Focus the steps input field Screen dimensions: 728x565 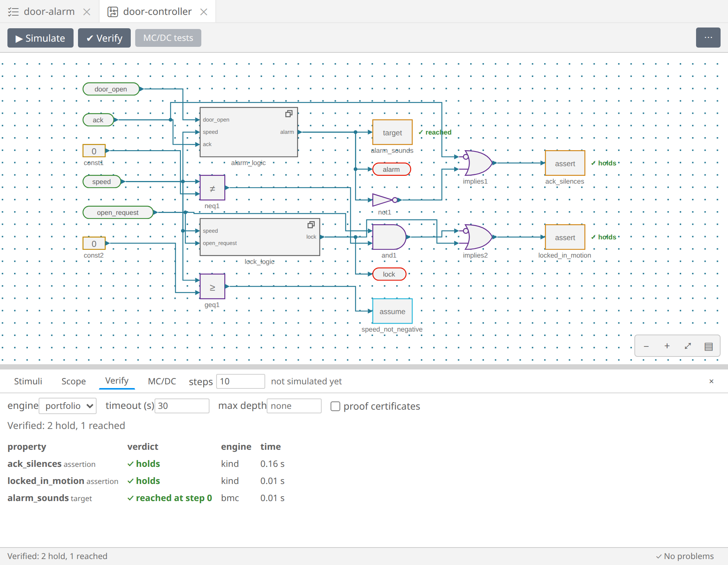tap(240, 381)
